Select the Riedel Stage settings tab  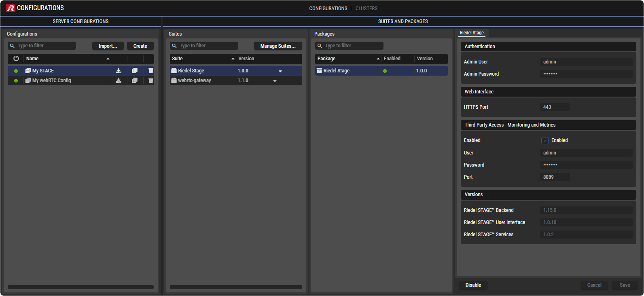click(x=472, y=33)
